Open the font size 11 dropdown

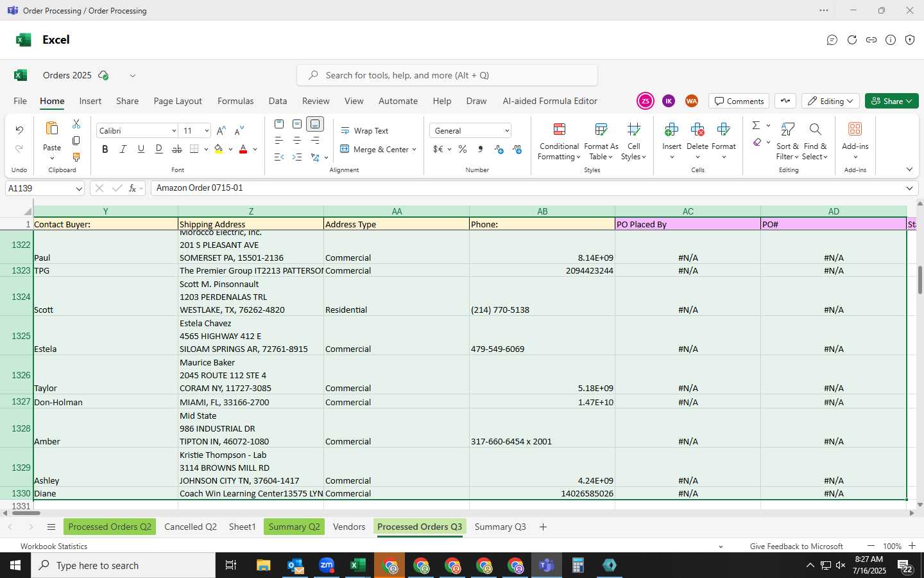point(207,130)
